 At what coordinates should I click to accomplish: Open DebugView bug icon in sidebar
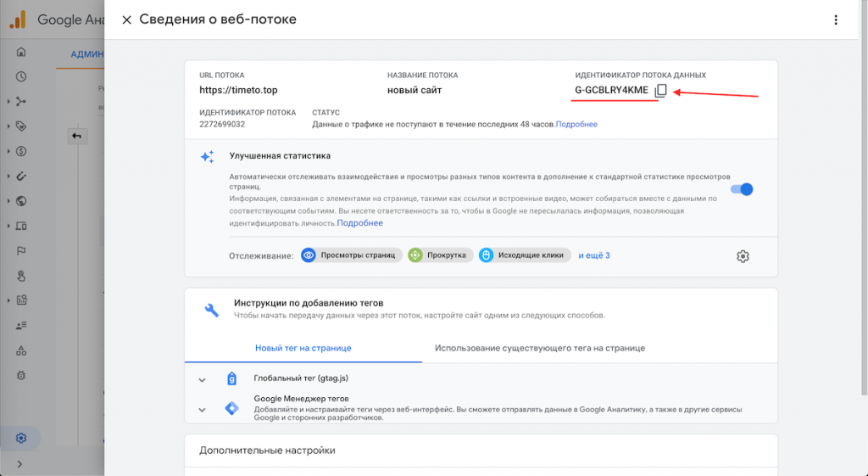point(21,376)
